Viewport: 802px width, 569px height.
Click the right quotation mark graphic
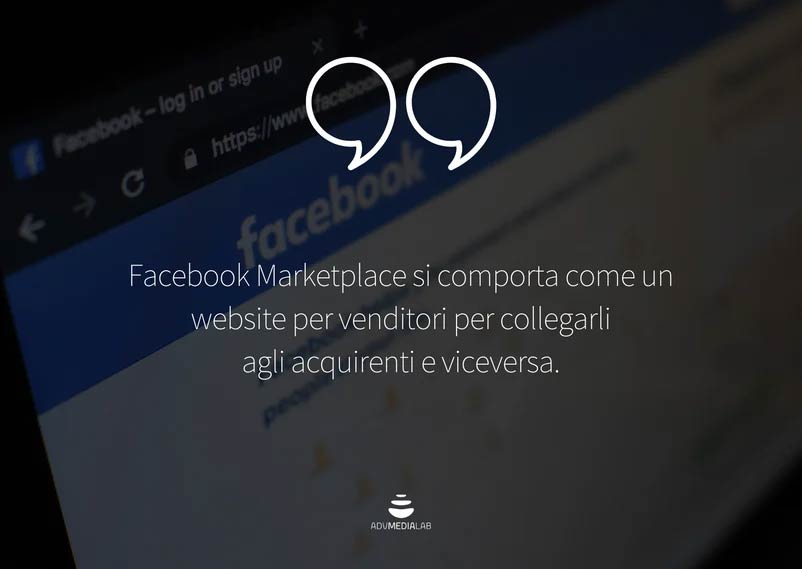click(451, 113)
